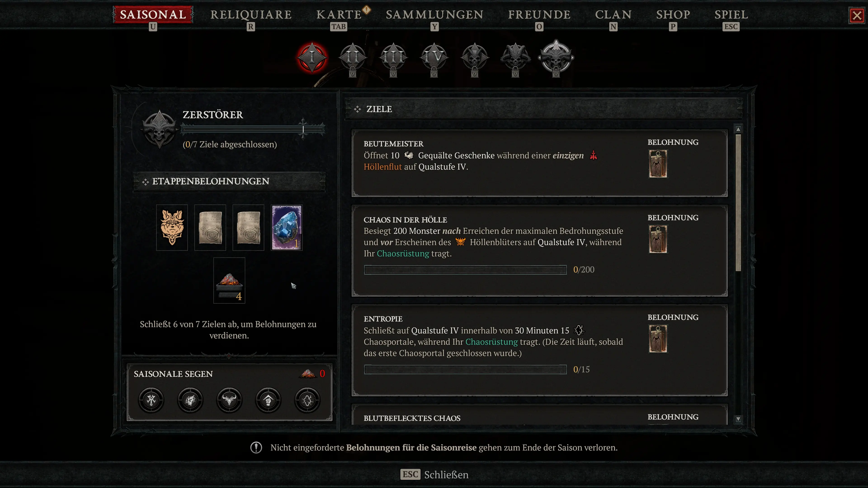Open the locked chapter III emblem
This screenshot has width=868, height=488.
click(393, 58)
